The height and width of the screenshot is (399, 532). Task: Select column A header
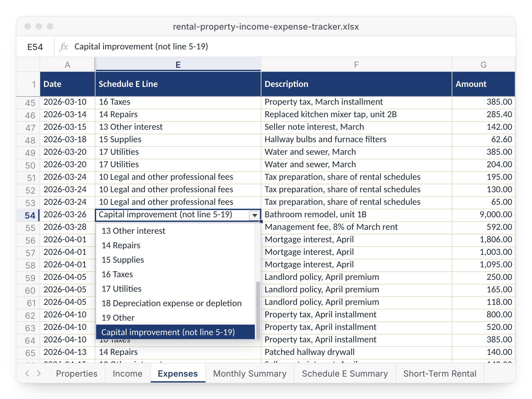click(x=67, y=65)
